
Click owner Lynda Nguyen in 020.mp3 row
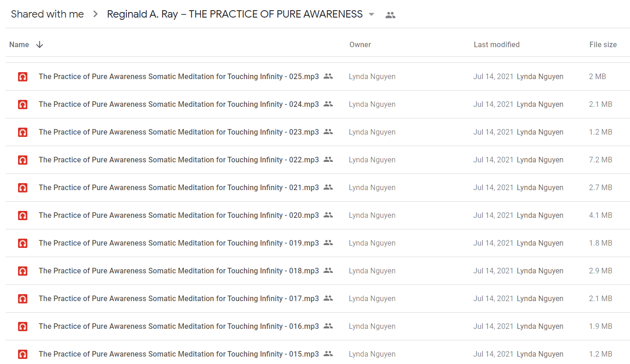point(372,216)
